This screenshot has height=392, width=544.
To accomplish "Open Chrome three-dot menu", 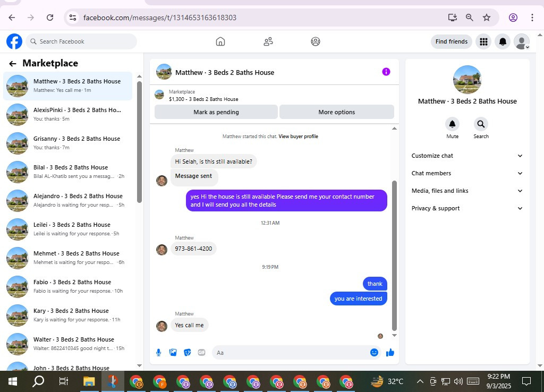I will tap(532, 18).
